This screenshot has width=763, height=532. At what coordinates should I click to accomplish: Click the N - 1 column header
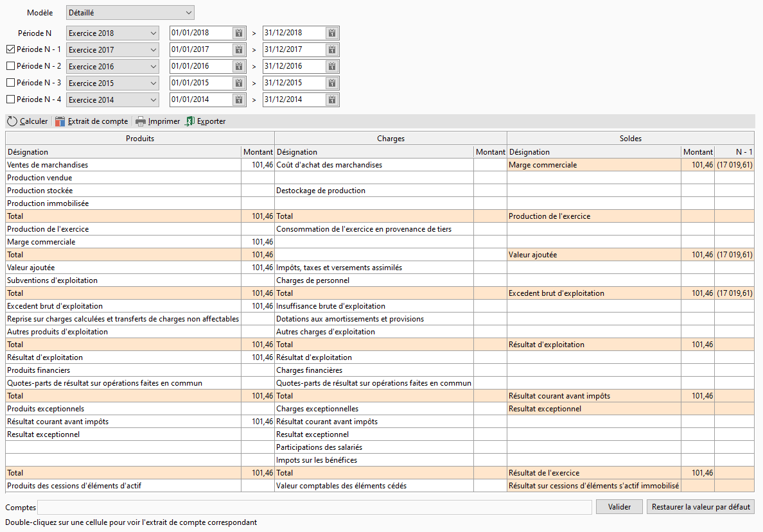pyautogui.click(x=734, y=151)
